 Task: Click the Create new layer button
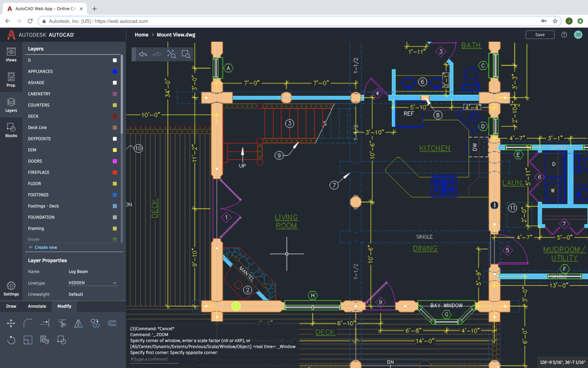[x=43, y=247]
